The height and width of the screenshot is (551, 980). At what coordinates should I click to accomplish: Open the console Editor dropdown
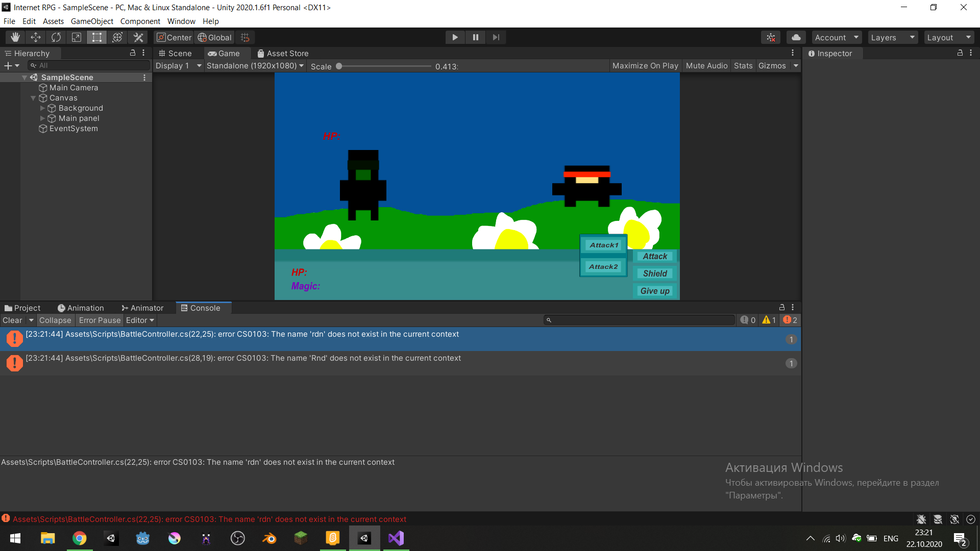tap(140, 320)
